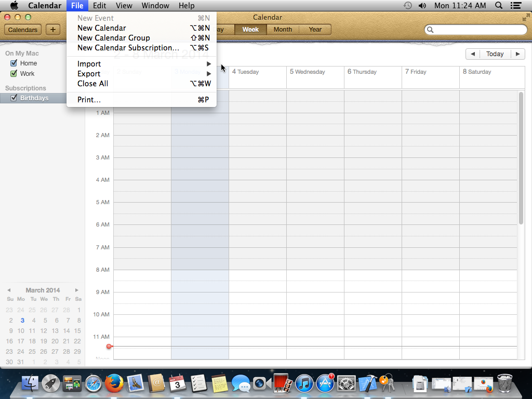Open the Documents stack in dock
This screenshot has height=399, width=532.
point(420,384)
